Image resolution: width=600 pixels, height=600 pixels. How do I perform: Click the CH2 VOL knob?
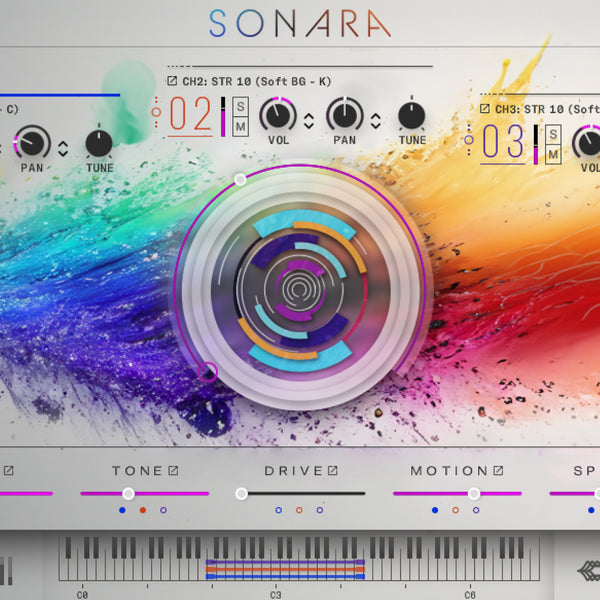278,115
